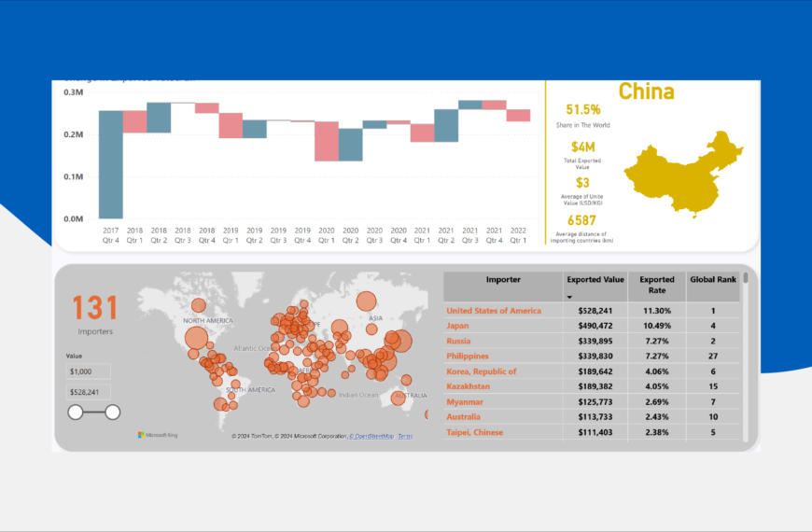Click the Exported Rate column header
The width and height of the screenshot is (812, 532).
657,285
